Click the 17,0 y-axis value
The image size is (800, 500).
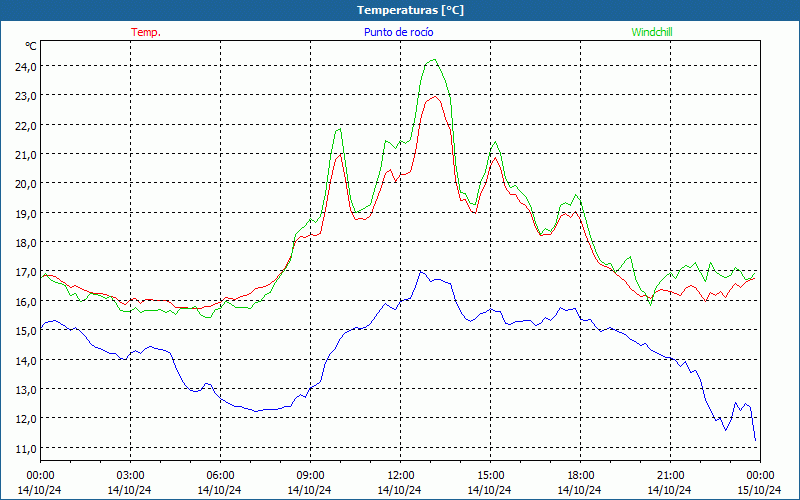click(x=24, y=272)
